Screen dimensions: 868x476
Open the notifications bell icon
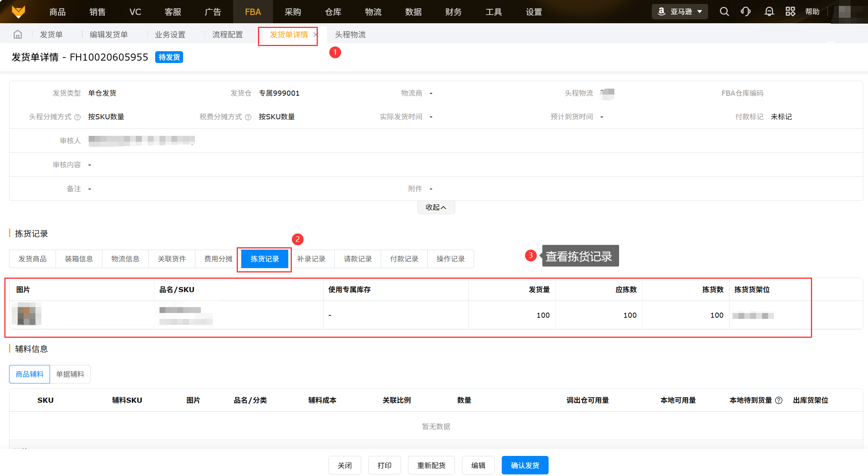point(769,11)
